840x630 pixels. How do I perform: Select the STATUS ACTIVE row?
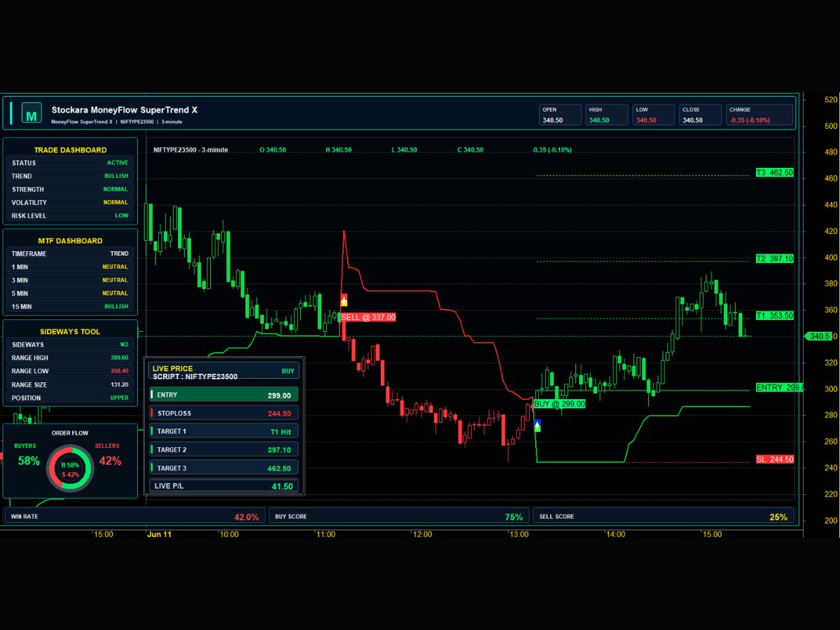pos(70,162)
